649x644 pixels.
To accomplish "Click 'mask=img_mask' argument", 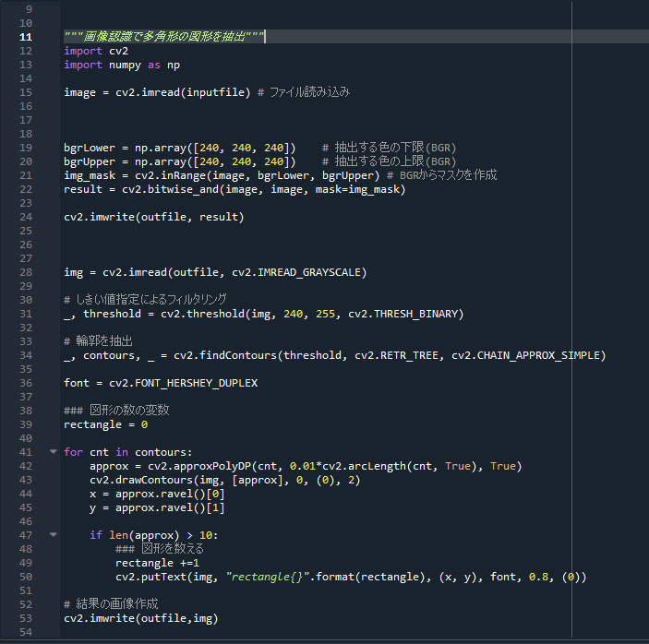I will coord(358,189).
